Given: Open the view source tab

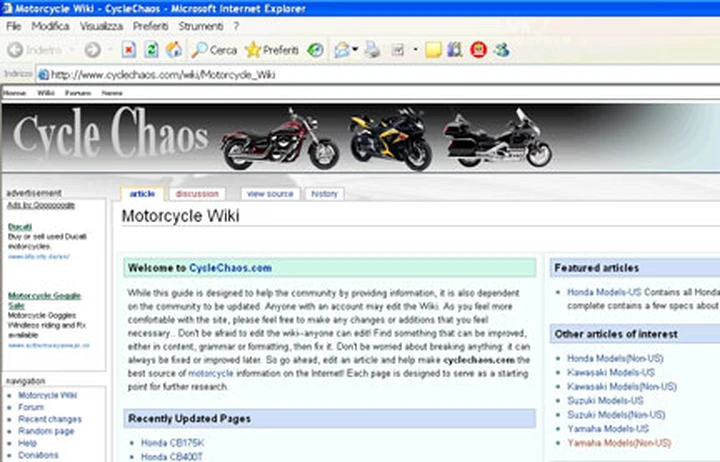Looking at the screenshot, I should click(x=270, y=194).
